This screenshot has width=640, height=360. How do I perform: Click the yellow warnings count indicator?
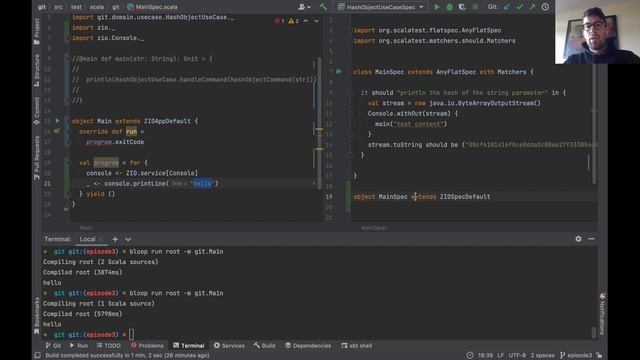pyautogui.click(x=293, y=21)
